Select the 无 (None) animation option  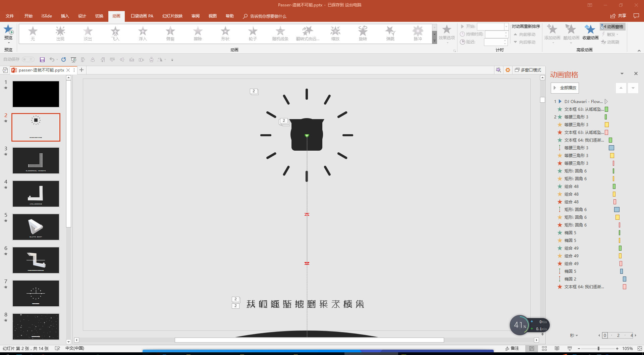33,34
